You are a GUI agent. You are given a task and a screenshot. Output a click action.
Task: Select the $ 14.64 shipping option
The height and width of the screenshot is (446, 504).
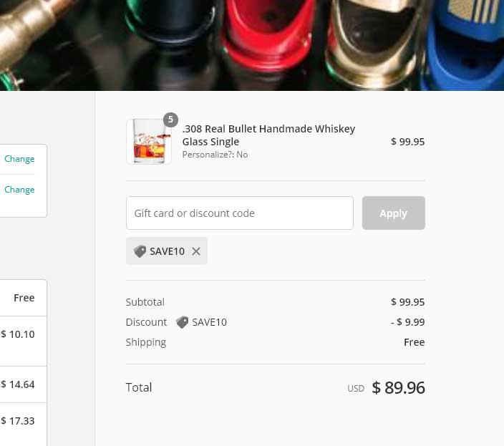point(23,384)
